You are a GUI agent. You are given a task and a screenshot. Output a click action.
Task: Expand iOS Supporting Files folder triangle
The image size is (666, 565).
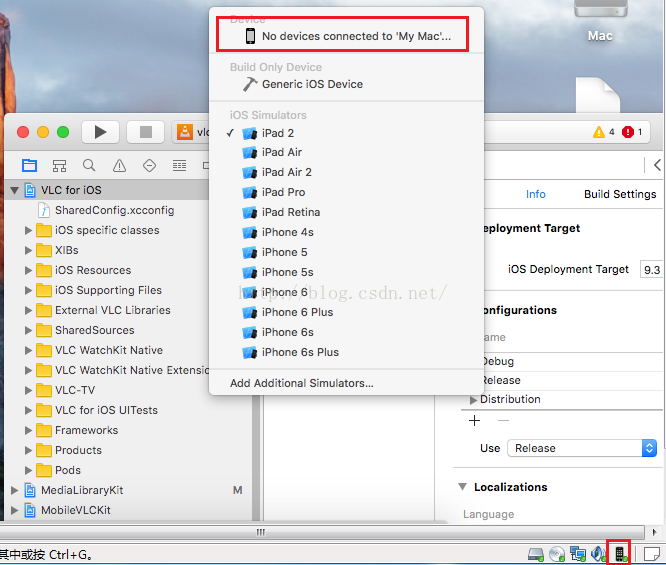[28, 290]
